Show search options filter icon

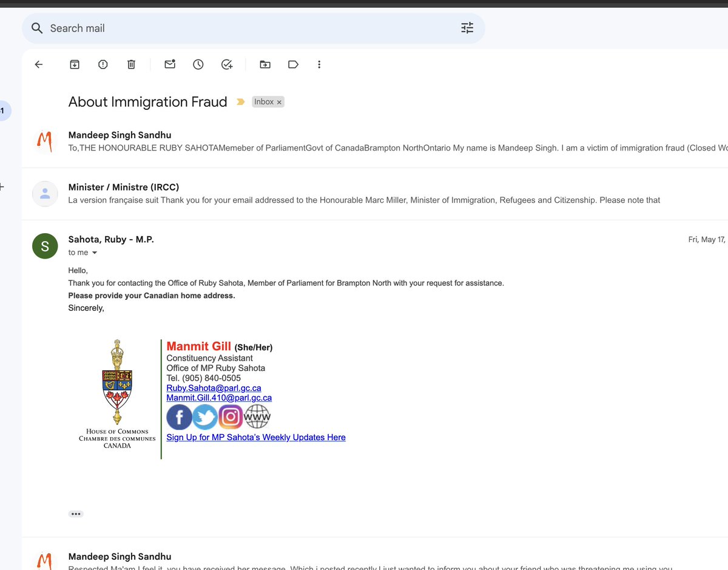point(467,28)
